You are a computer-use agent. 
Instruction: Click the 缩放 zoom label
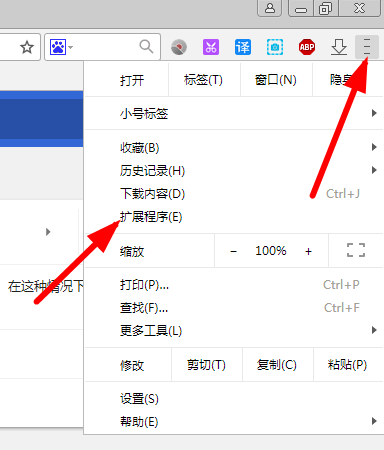132,251
